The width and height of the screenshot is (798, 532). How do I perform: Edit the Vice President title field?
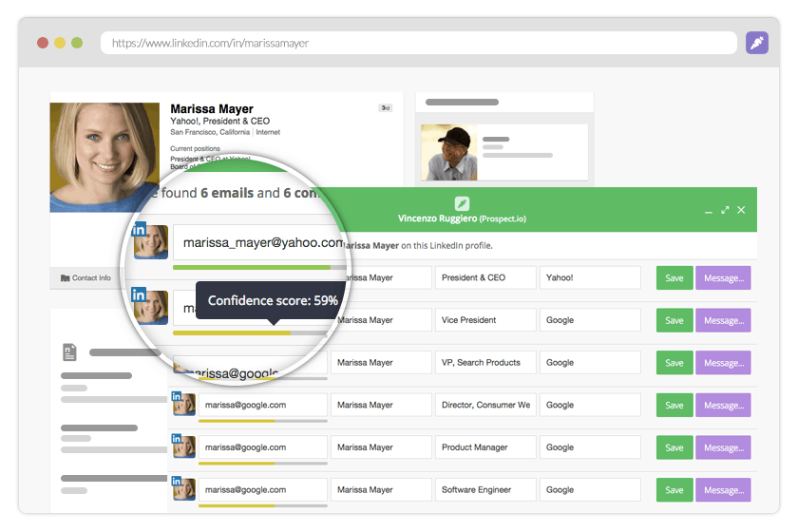coord(485,320)
